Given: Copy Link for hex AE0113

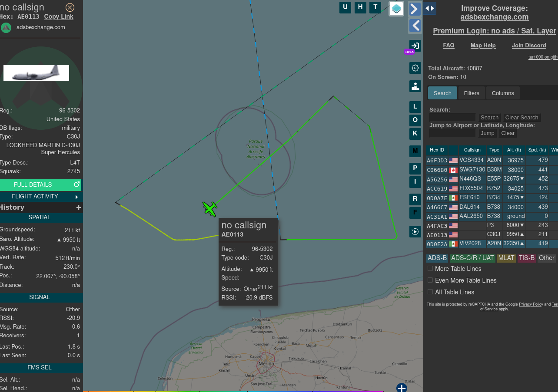Looking at the screenshot, I should (59, 16).
